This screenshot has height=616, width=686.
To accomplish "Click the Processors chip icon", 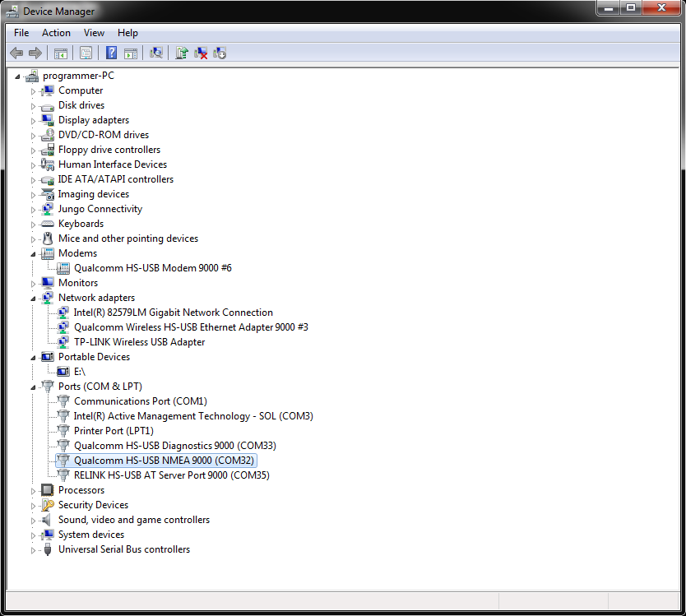I will click(47, 490).
